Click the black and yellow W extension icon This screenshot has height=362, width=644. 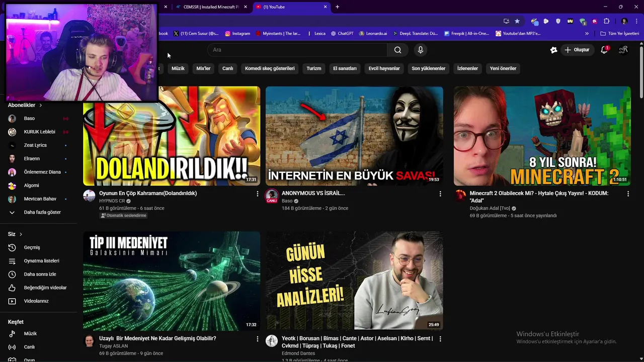coord(570,21)
